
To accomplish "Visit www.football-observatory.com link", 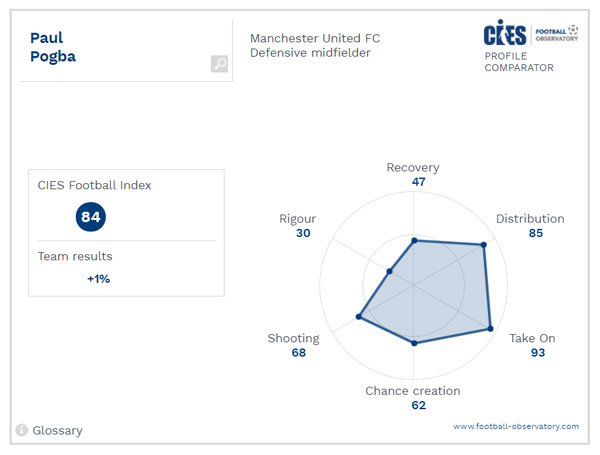I will point(515,426).
